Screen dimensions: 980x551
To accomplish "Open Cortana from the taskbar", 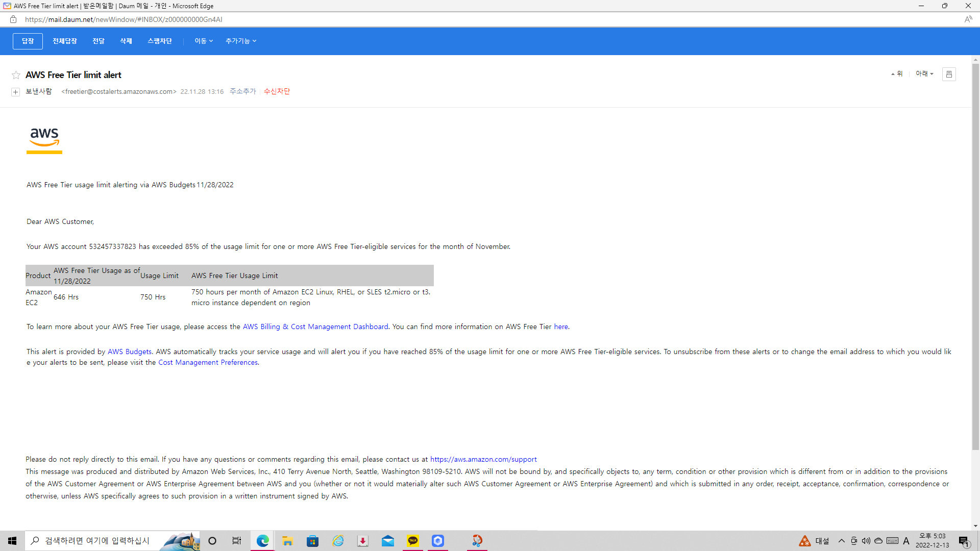I will click(212, 541).
